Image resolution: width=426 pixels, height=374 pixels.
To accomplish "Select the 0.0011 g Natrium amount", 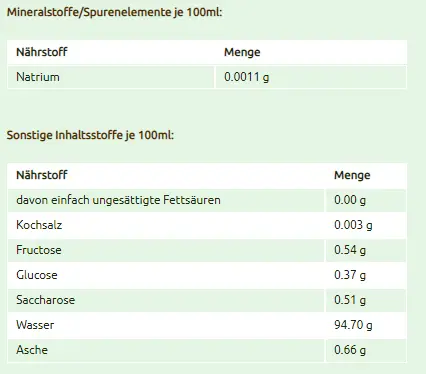I will 246,77.
